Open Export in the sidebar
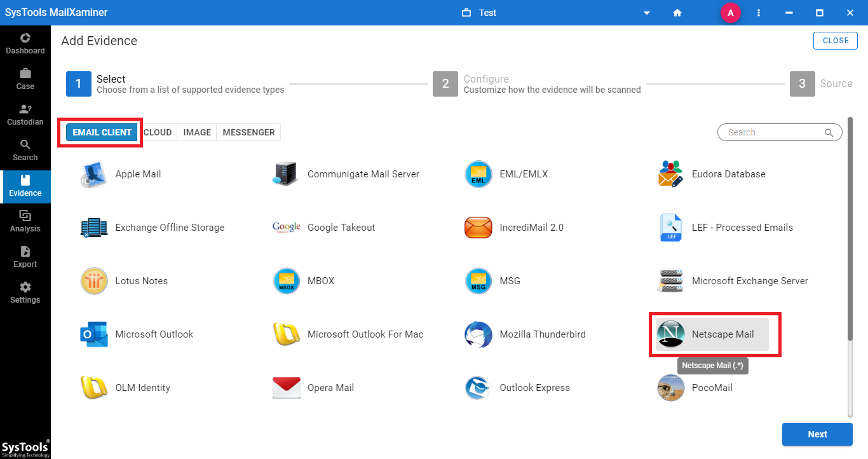This screenshot has height=459, width=868. (25, 257)
